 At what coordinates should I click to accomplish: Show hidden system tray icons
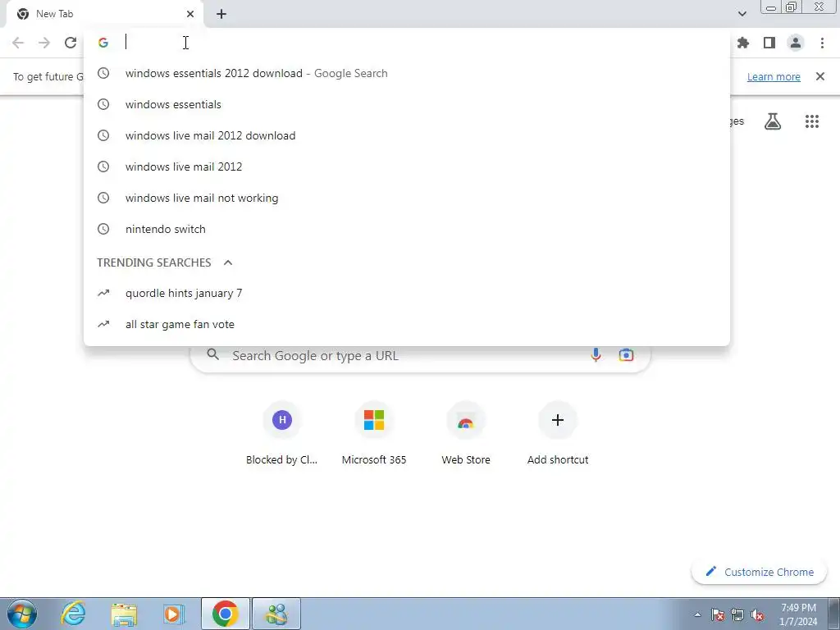pyautogui.click(x=697, y=614)
